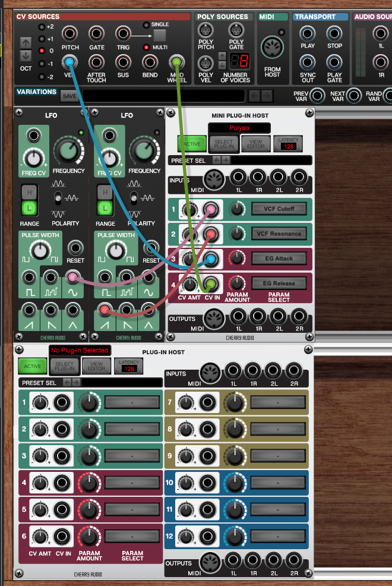392x586 pixels.
Task: Flip the second LFO's polarity switch
Action: coord(133,198)
